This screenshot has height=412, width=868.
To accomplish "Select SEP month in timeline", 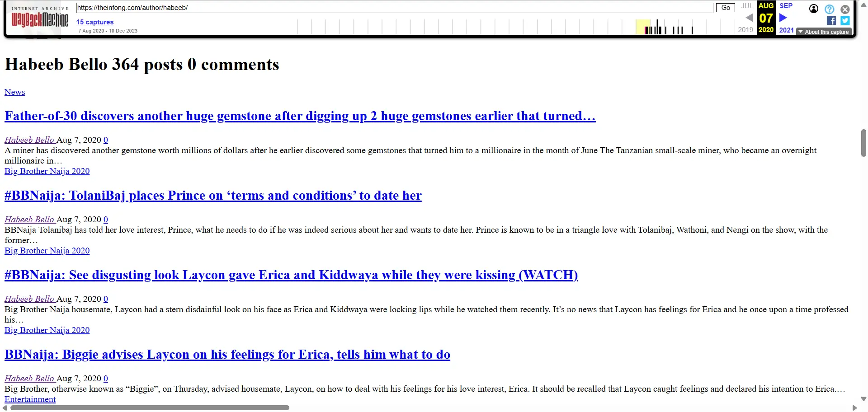I will (x=786, y=6).
